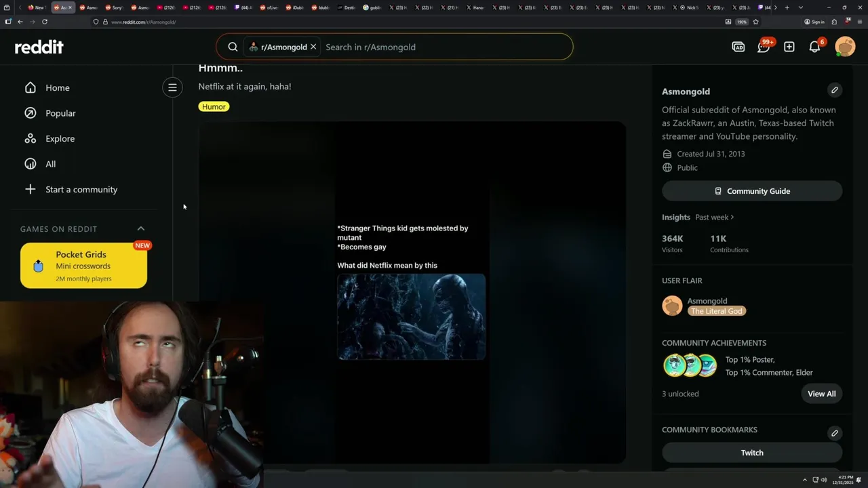Open the Pocket Grids game card

[x=83, y=266]
